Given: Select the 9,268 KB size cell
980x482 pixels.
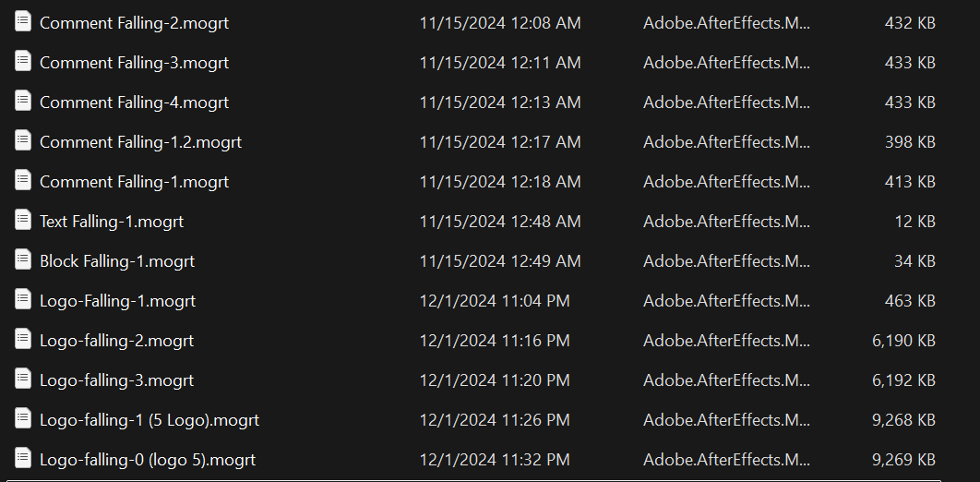Looking at the screenshot, I should 903,420.
